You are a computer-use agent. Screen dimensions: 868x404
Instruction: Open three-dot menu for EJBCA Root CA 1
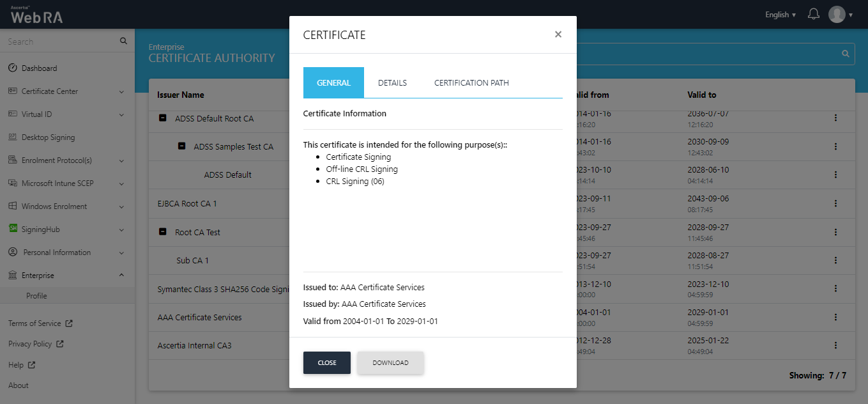pos(835,203)
